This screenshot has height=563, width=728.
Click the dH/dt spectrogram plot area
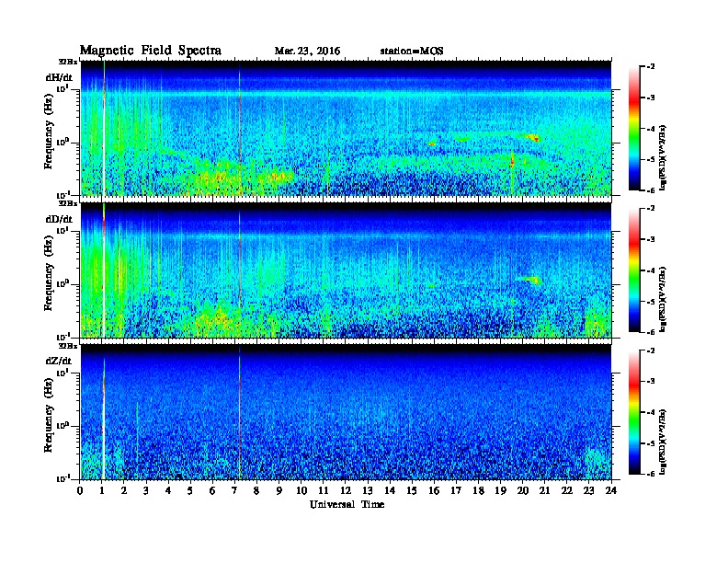[346, 128]
